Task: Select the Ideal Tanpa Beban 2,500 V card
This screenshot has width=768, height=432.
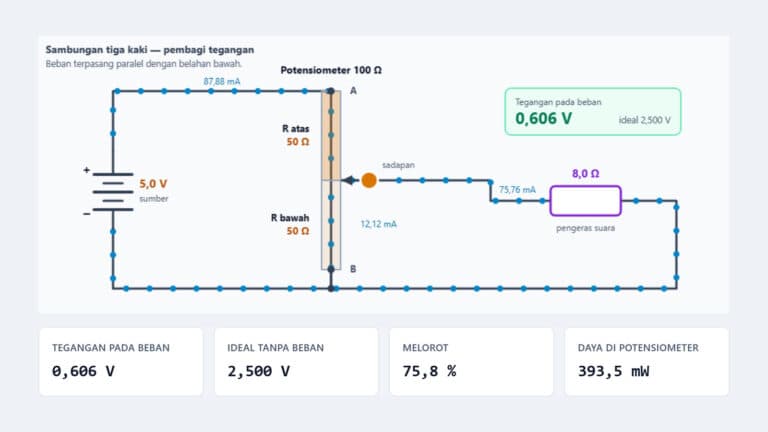Action: click(x=296, y=361)
